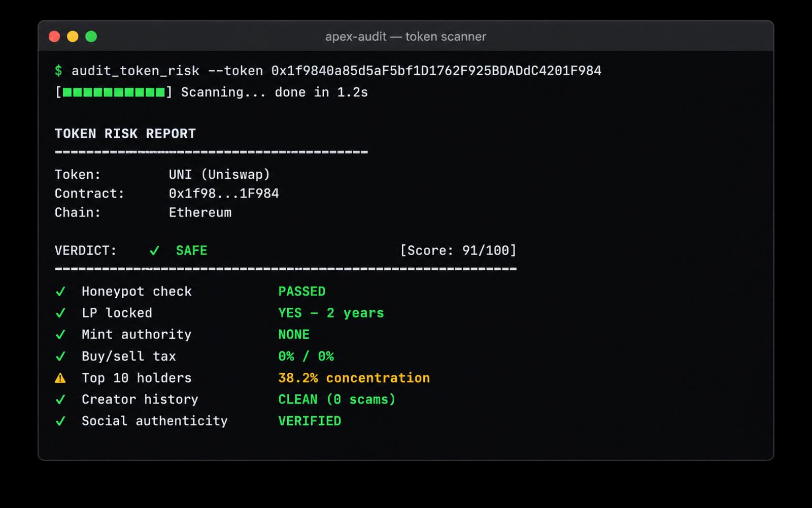Click the full token address in the command
This screenshot has height=508, width=812.
point(436,71)
